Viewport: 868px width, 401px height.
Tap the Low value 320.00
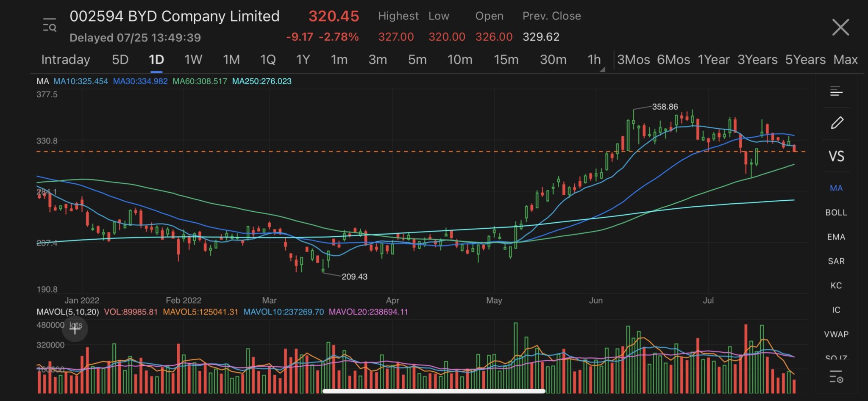click(447, 37)
